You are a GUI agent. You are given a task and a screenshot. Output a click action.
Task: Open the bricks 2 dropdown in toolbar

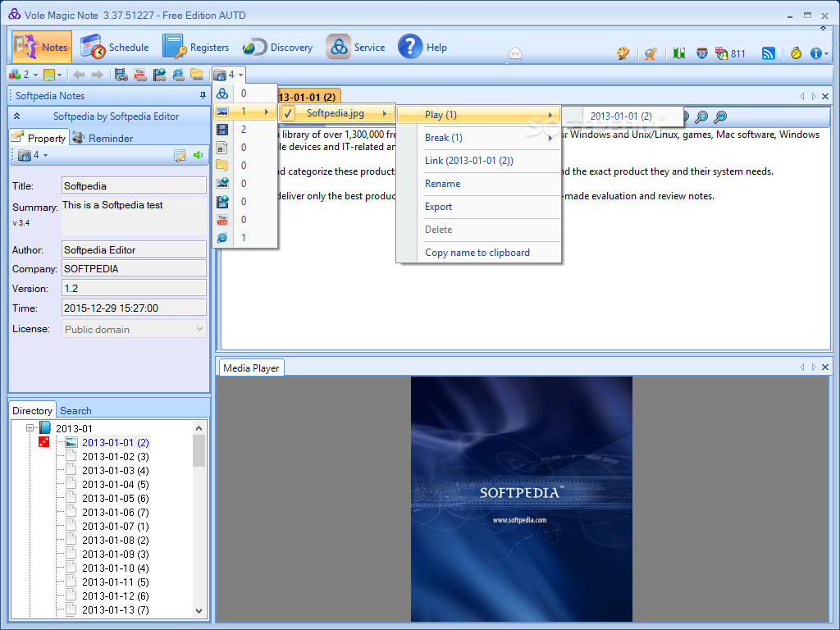tap(23, 75)
